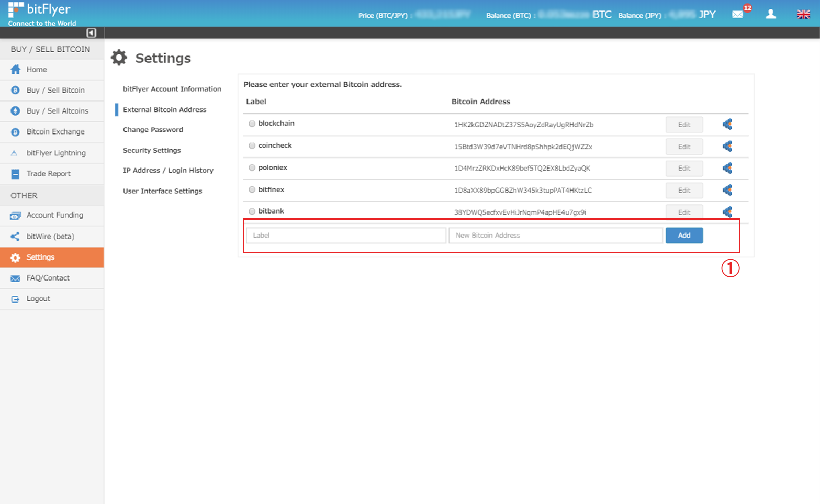Open External Bitcoin Address settings tab
The height and width of the screenshot is (504, 820).
point(165,109)
